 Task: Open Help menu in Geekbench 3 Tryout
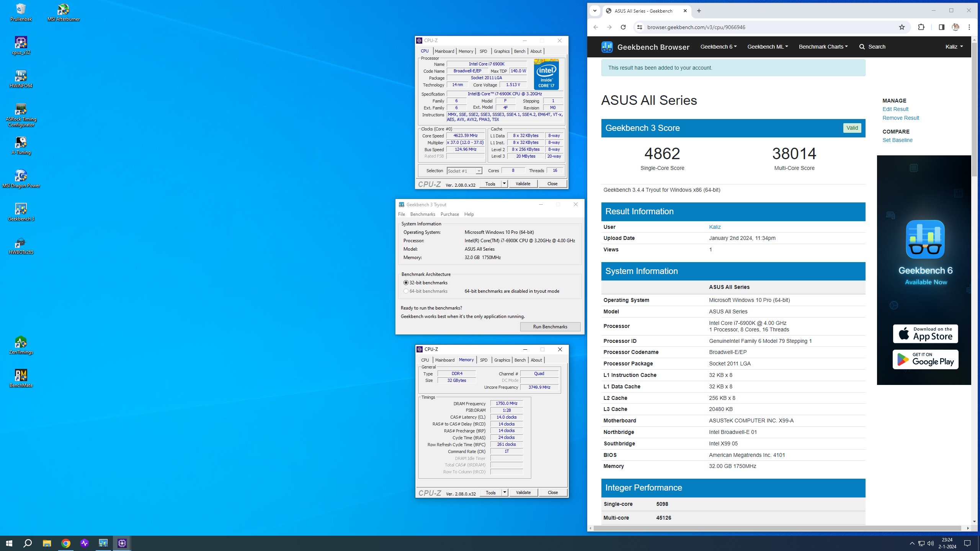[469, 214]
